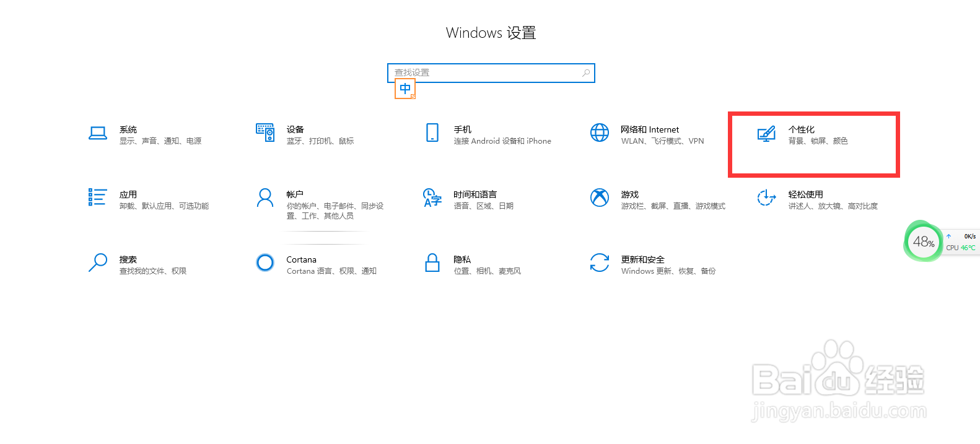Open 更新和安全 settings title

(643, 259)
